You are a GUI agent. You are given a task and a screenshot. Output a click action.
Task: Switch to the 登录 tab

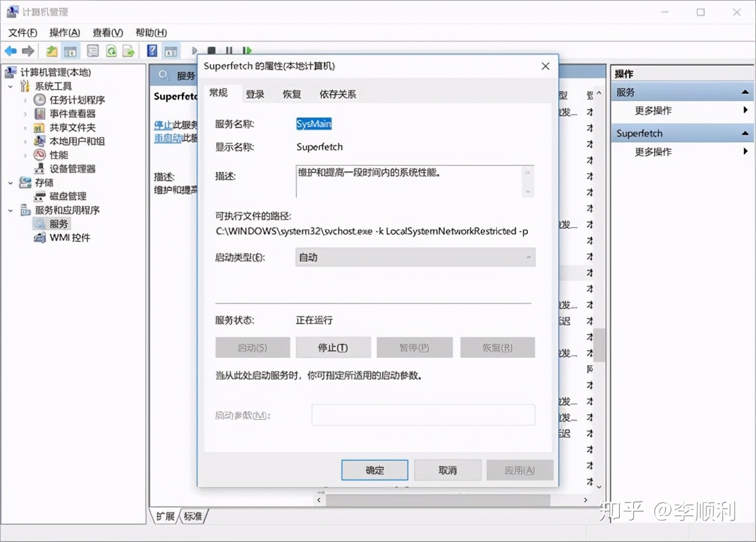pyautogui.click(x=255, y=94)
